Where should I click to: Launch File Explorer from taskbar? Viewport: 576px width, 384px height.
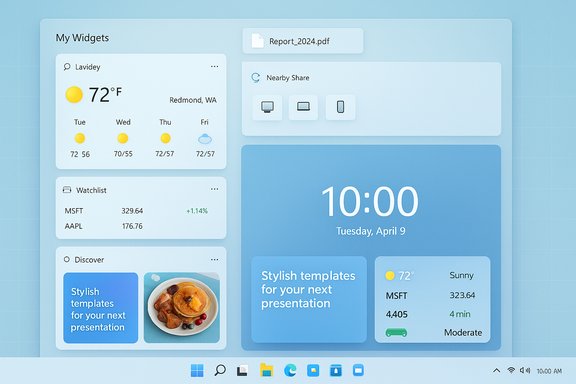266,370
